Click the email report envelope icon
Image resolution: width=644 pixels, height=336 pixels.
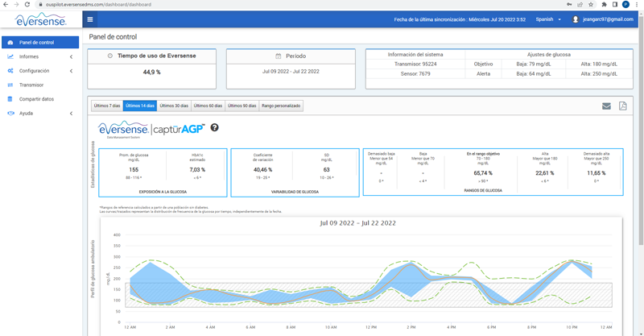pyautogui.click(x=606, y=106)
